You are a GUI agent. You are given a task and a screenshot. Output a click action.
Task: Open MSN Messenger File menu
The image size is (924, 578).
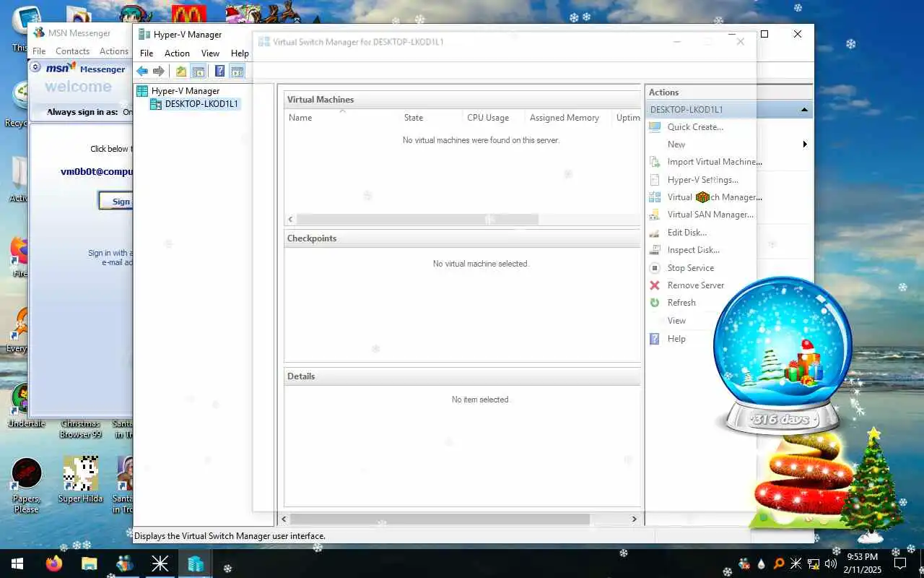[x=39, y=51]
